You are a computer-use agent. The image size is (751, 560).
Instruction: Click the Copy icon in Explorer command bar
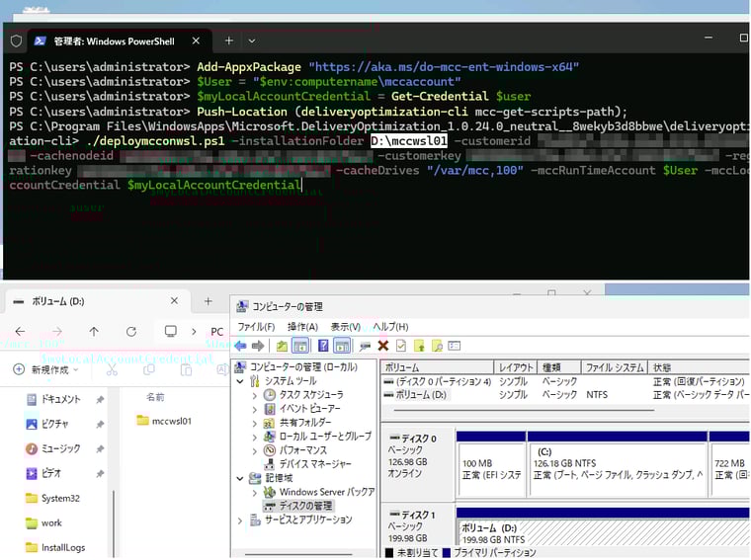pos(149,369)
